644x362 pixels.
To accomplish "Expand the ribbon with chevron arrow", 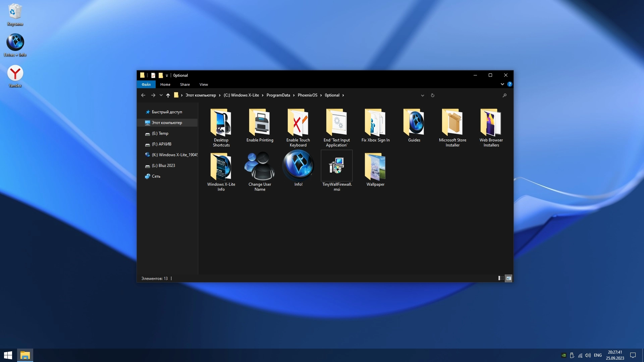I will point(502,84).
